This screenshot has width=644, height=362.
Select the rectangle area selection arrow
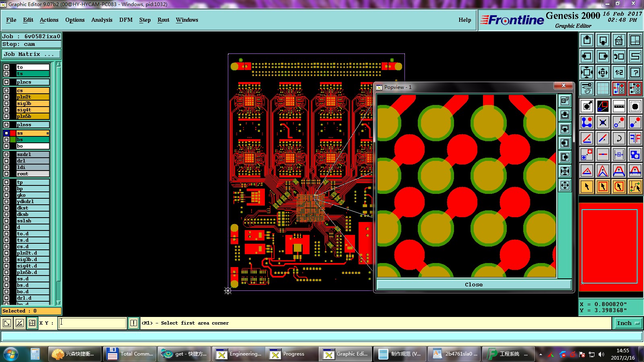pos(603,187)
